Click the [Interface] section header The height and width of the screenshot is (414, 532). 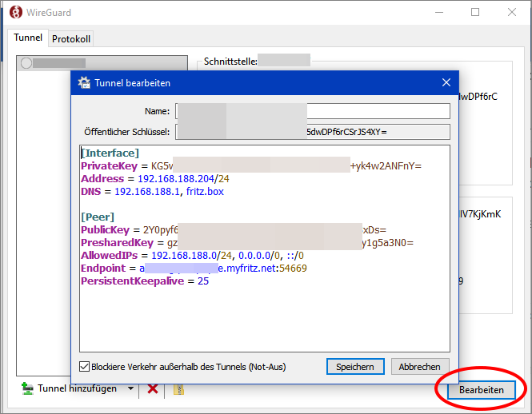point(110,153)
